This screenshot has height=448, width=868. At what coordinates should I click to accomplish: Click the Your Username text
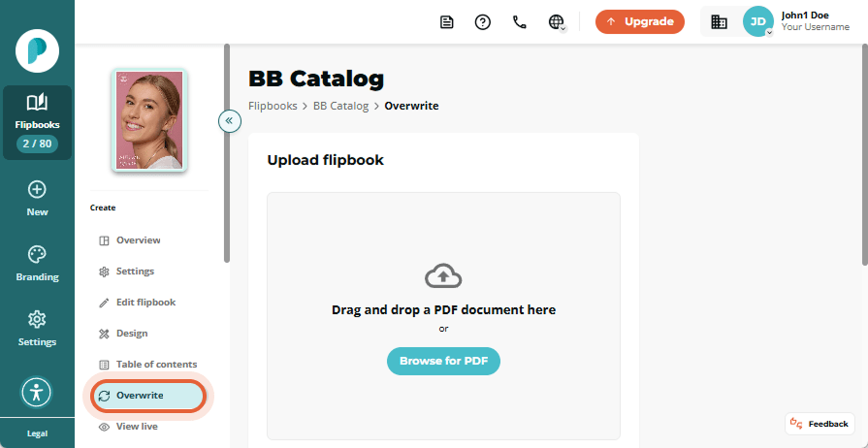point(815,27)
